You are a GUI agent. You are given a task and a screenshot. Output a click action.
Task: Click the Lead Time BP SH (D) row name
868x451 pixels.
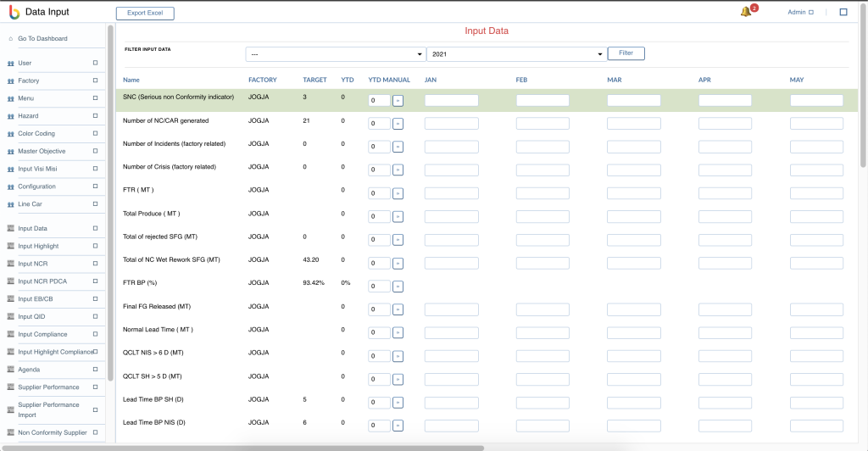[x=153, y=399]
